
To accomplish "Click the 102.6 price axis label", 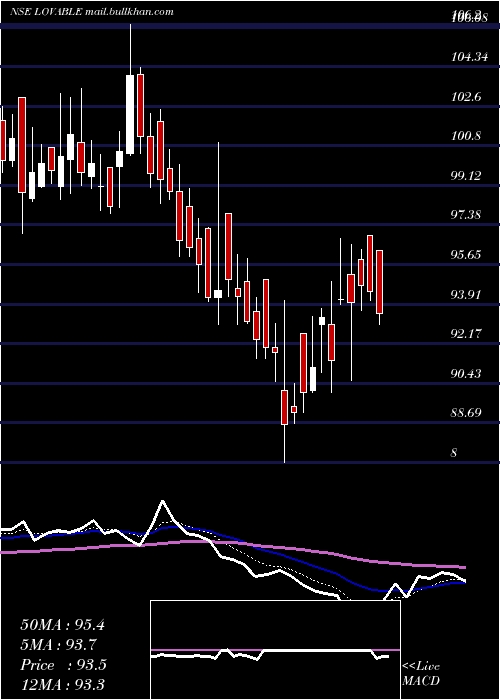I will coord(466,96).
